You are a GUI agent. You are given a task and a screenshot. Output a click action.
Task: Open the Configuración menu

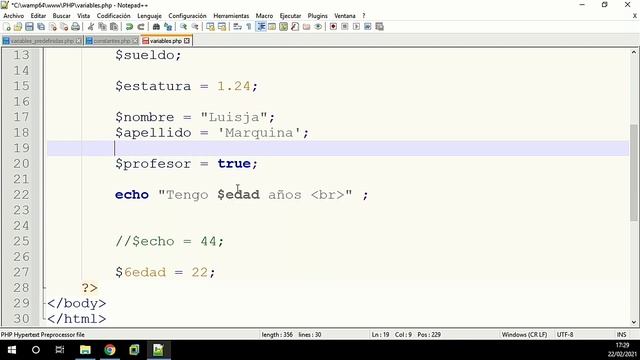coord(187,16)
